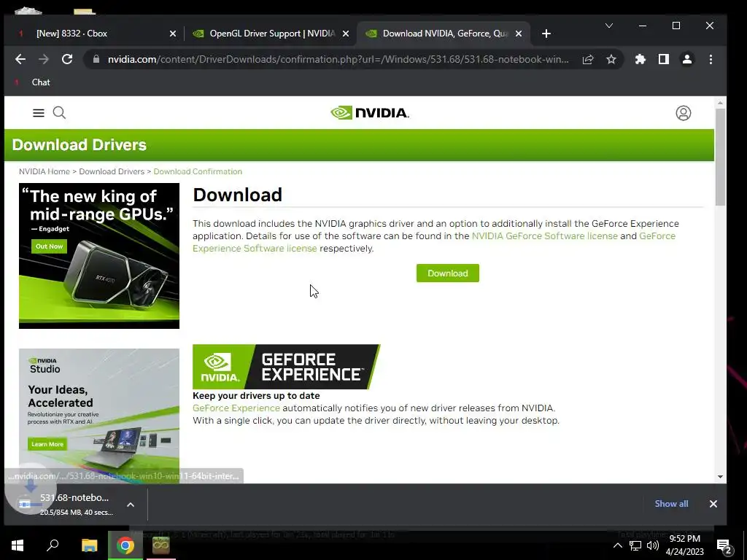Open the green app next to Chrome in taskbar
The image size is (747, 560).
point(161,545)
